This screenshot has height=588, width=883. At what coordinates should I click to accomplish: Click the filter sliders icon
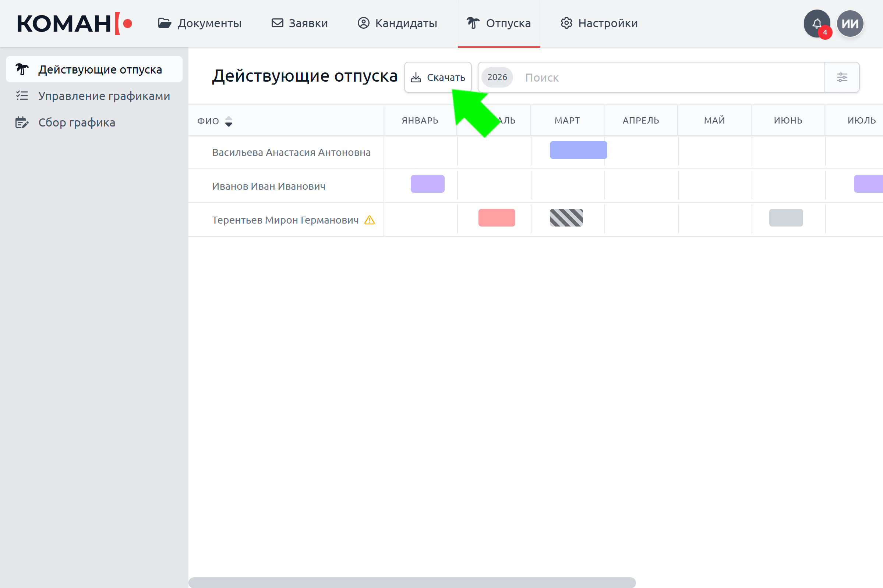click(x=842, y=77)
